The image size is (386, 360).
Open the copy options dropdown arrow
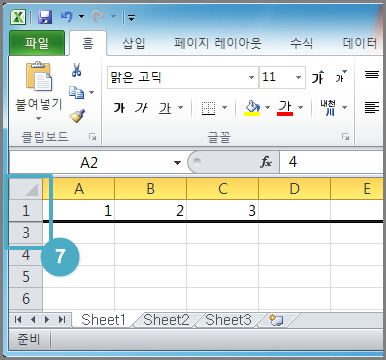(x=92, y=92)
